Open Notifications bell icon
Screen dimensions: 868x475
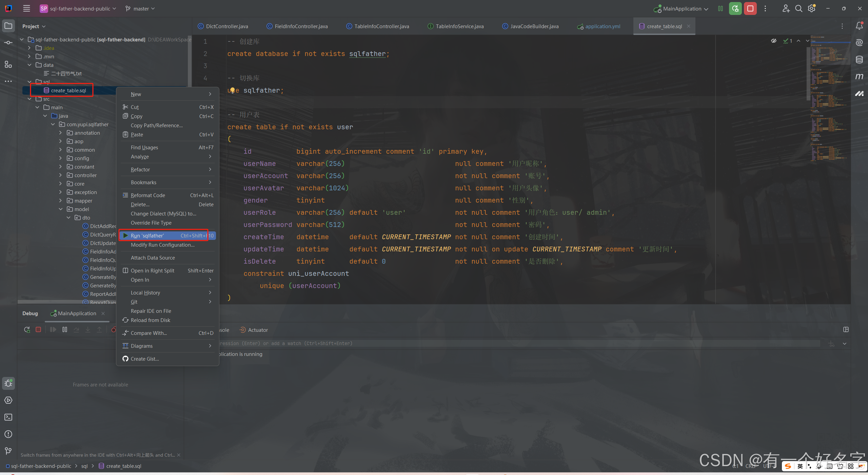(859, 26)
